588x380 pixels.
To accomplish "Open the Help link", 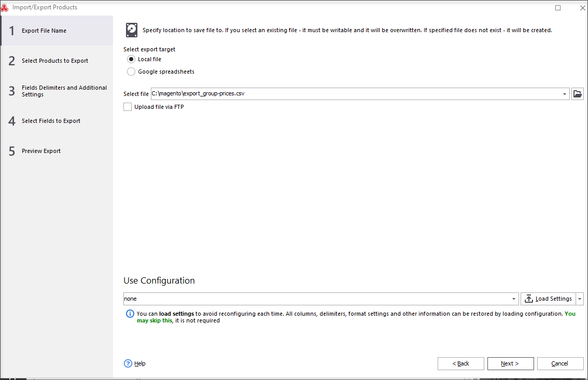I will coord(140,363).
